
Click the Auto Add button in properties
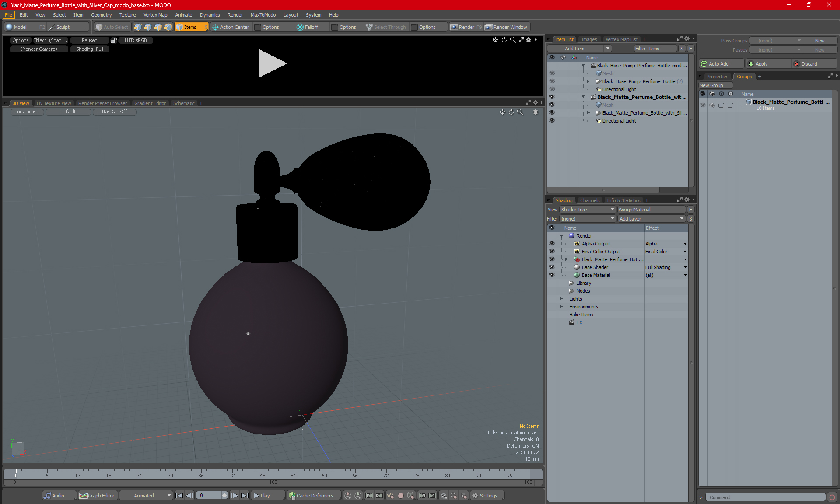[720, 63]
